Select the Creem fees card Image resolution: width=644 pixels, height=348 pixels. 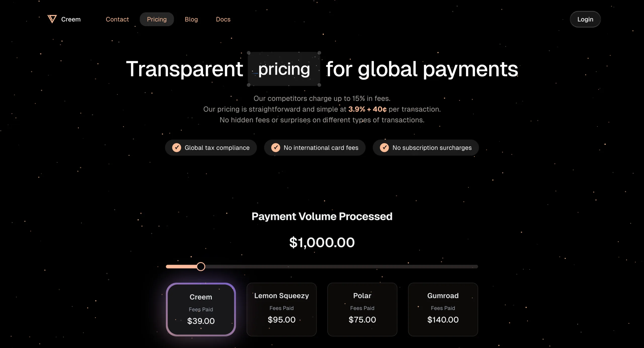[201, 309]
